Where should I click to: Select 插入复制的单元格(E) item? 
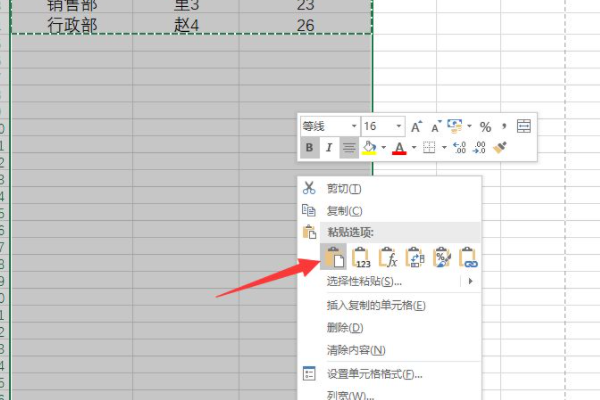coord(376,305)
